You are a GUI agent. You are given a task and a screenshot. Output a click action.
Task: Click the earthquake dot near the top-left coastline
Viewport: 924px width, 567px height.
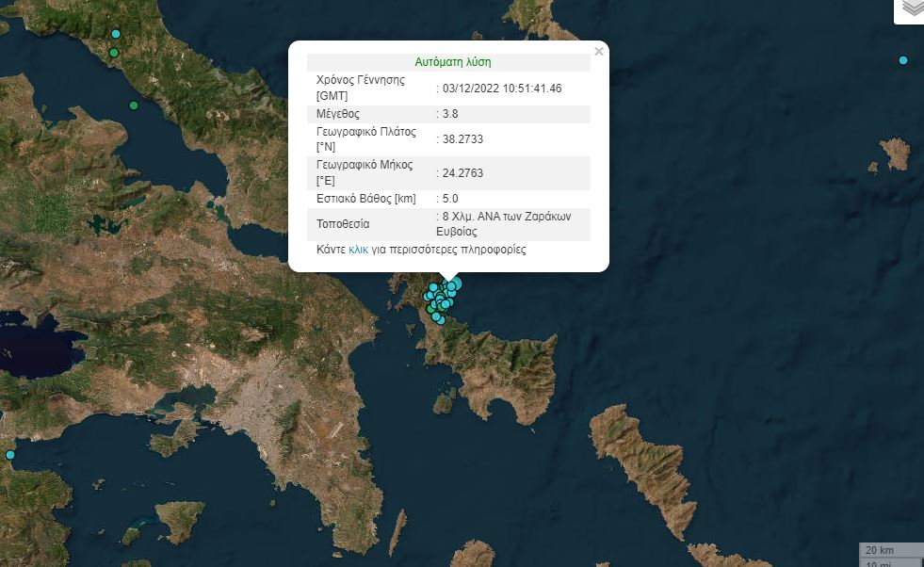pos(115,34)
